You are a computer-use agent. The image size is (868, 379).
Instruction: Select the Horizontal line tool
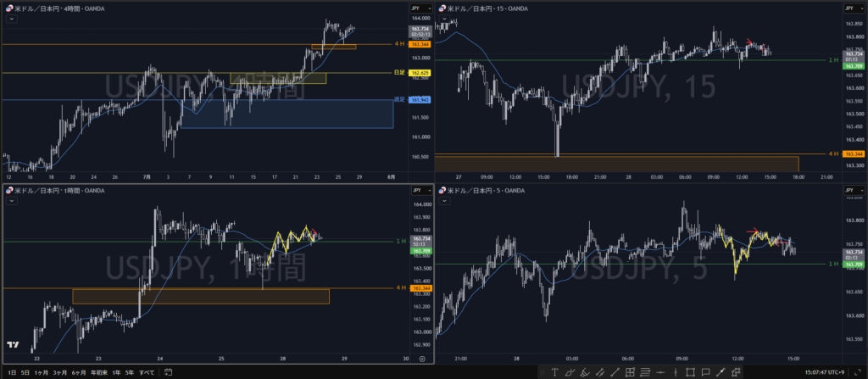(x=660, y=372)
